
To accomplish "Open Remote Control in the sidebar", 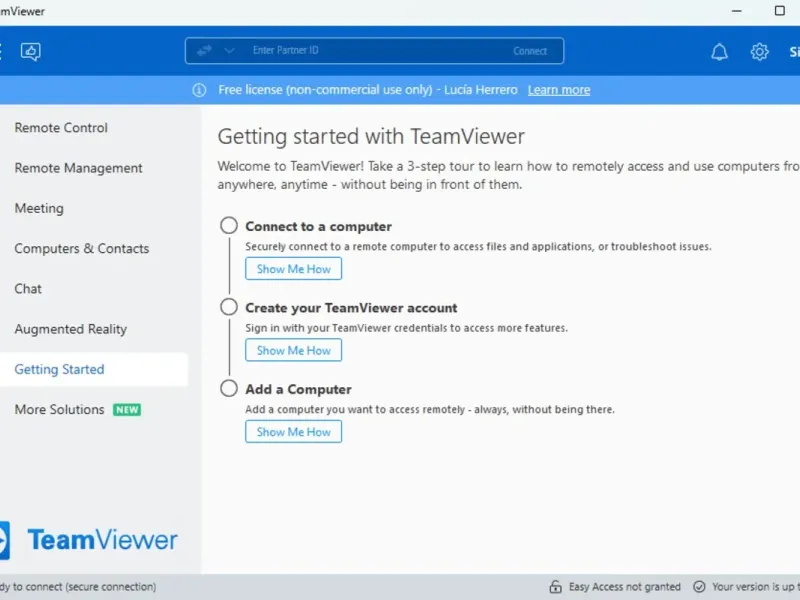I will tap(61, 128).
